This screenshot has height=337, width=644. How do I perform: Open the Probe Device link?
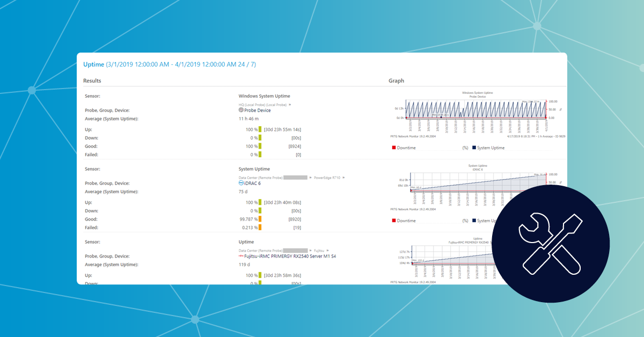coord(257,110)
